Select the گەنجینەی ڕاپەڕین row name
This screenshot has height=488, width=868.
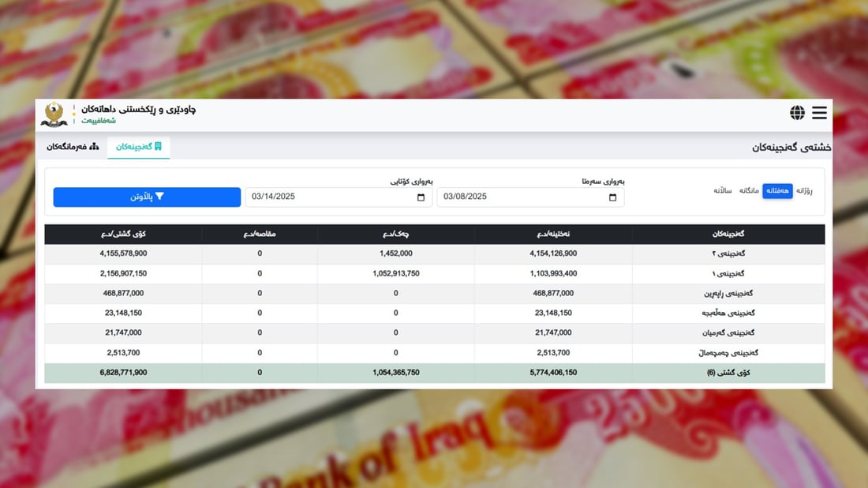(x=728, y=294)
